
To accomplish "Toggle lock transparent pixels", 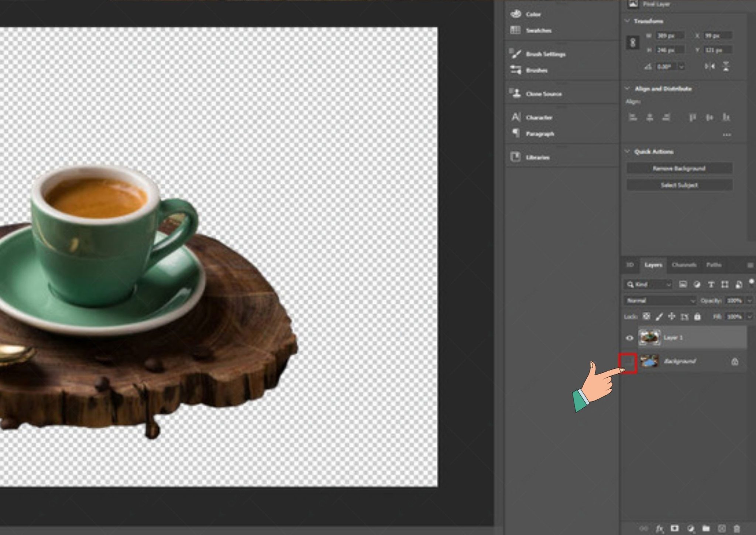I will (x=646, y=317).
